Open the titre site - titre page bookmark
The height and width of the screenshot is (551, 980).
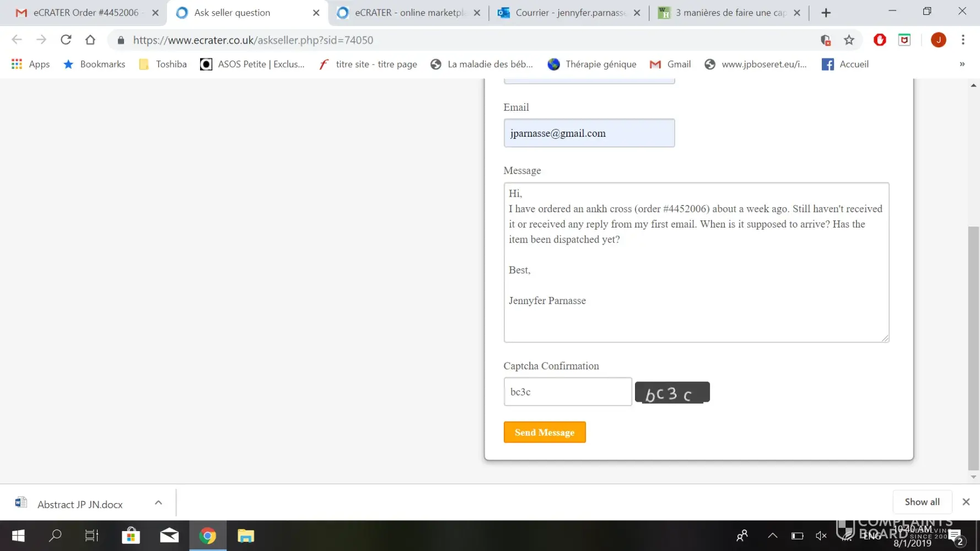[x=368, y=64]
